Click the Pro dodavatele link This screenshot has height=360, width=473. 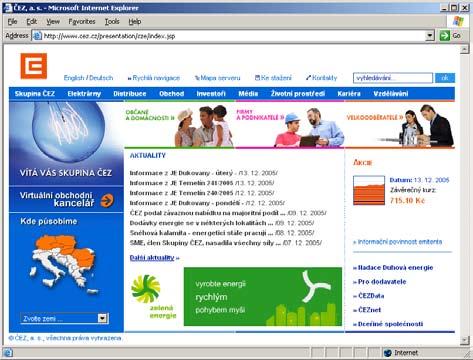point(380,282)
